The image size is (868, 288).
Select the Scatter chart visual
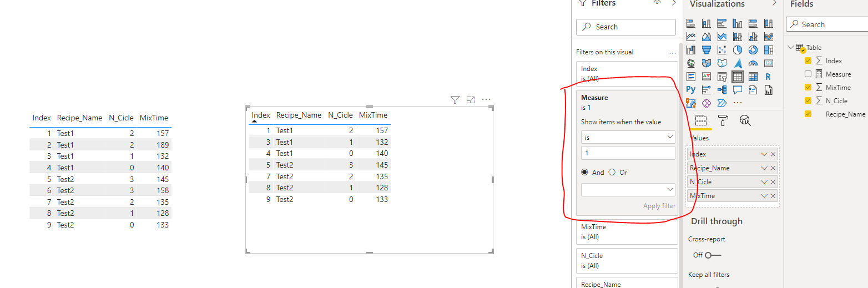pos(722,50)
